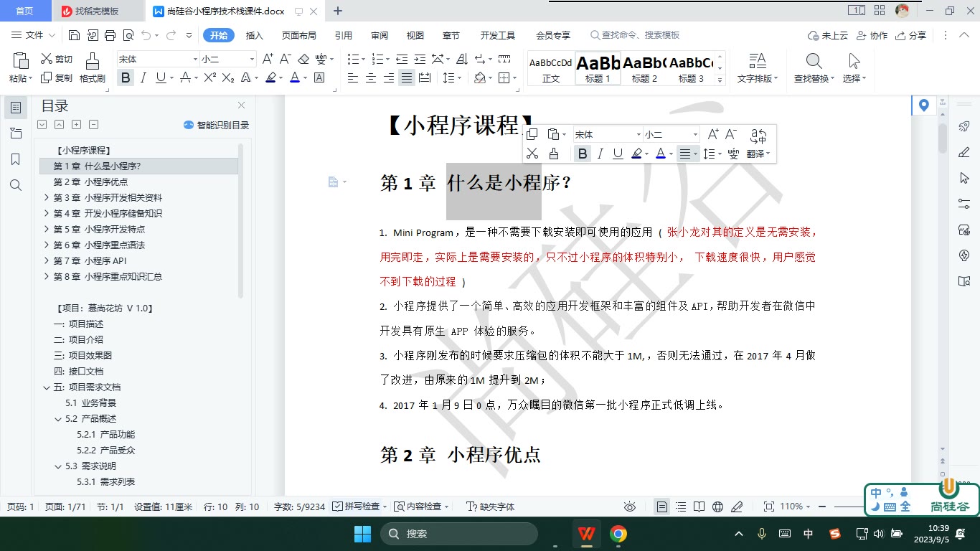Click the 查找命令、搜索模板 search box
Viewport: 980px width, 551px height.
click(x=635, y=35)
